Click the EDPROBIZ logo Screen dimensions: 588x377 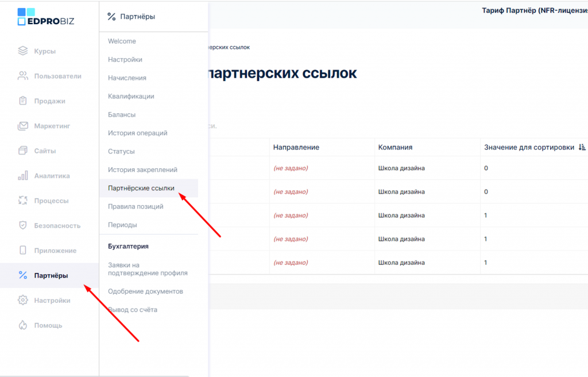click(46, 17)
